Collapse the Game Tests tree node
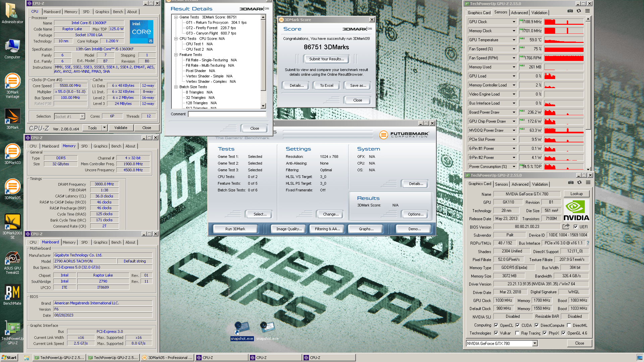Viewport: 644px width, 362px height. (x=176, y=17)
